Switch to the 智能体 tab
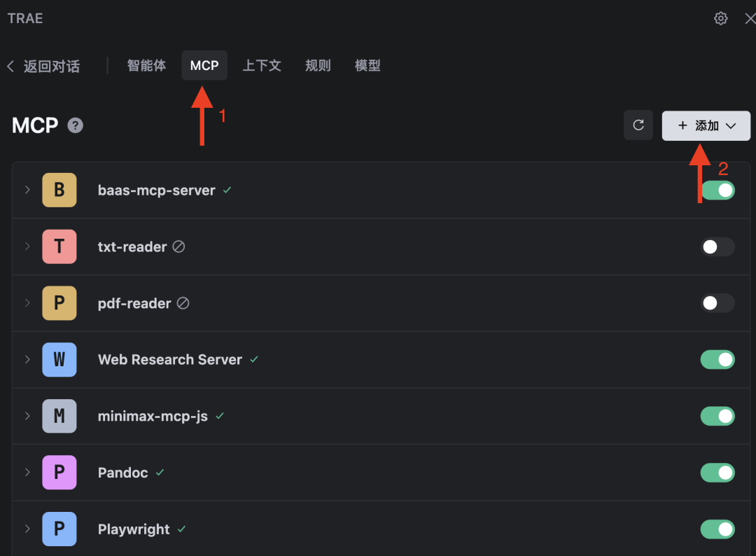The width and height of the screenshot is (756, 556). tap(146, 66)
